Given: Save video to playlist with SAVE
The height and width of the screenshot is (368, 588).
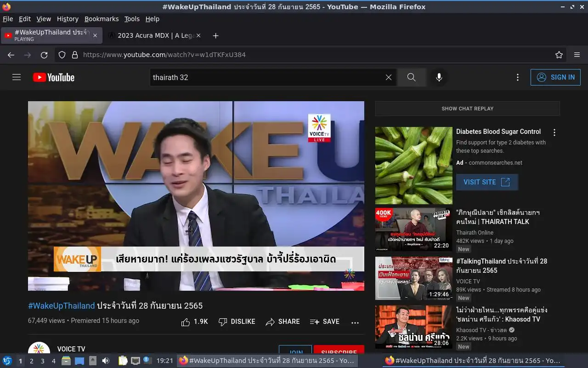Looking at the screenshot, I should tap(325, 322).
